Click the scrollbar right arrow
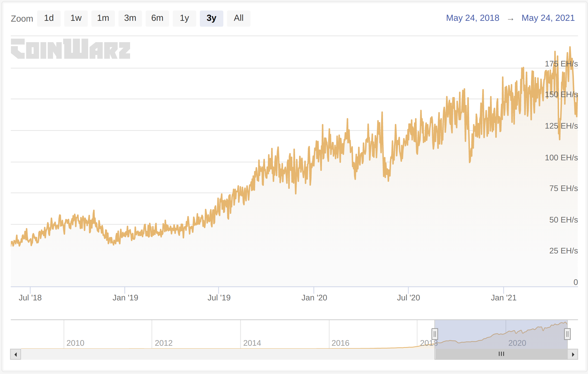Viewport: 588px width, 374px height. (573, 354)
